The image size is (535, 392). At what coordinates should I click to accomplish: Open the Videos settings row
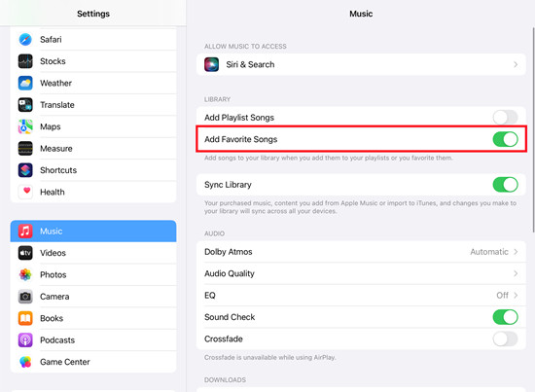(x=93, y=253)
